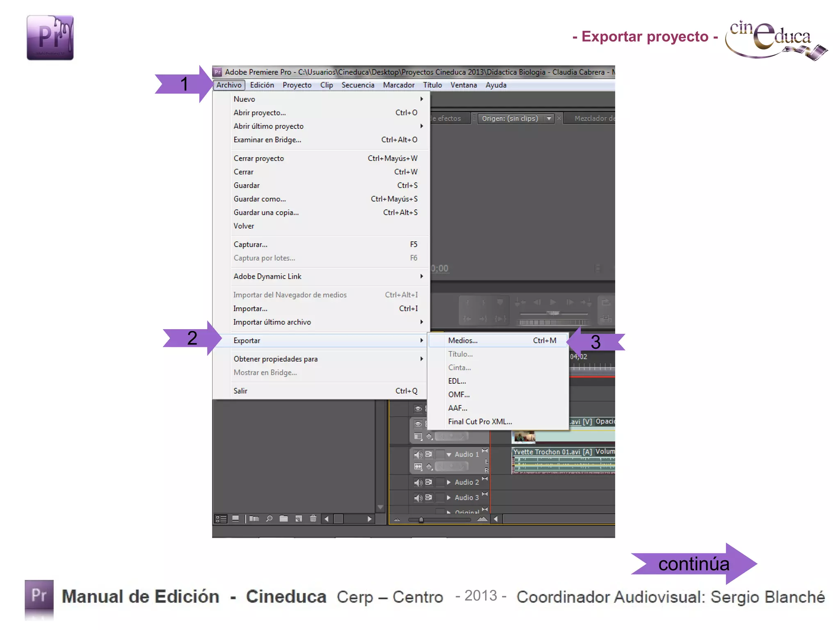The width and height of the screenshot is (840, 630).
Task: Click the video clip thumbnail in timeline
Action: pos(525,437)
